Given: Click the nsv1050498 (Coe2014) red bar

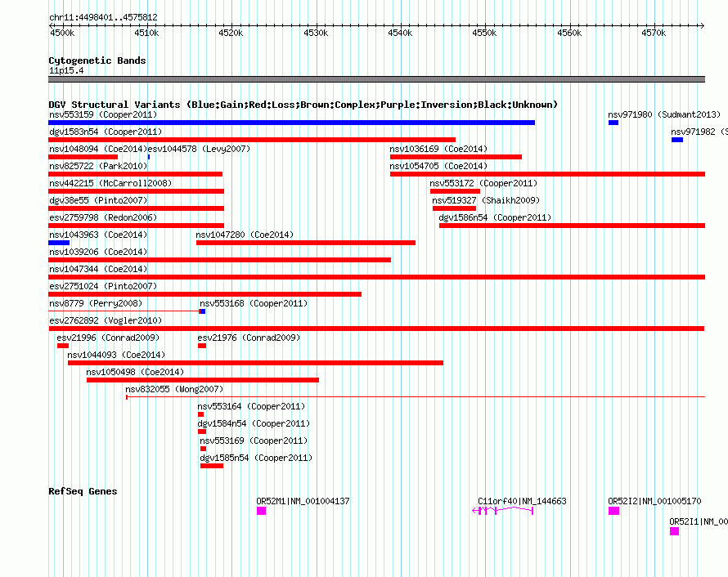Looking at the screenshot, I should tap(203, 380).
